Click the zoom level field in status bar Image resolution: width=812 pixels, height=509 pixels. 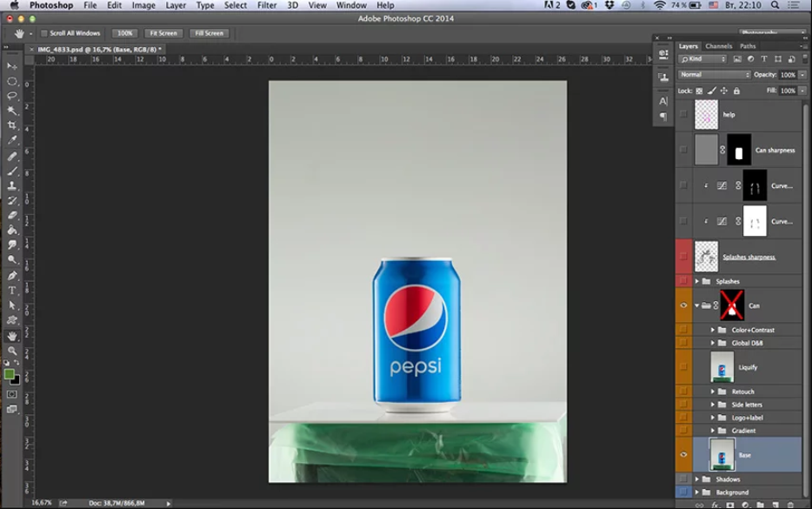(x=42, y=503)
